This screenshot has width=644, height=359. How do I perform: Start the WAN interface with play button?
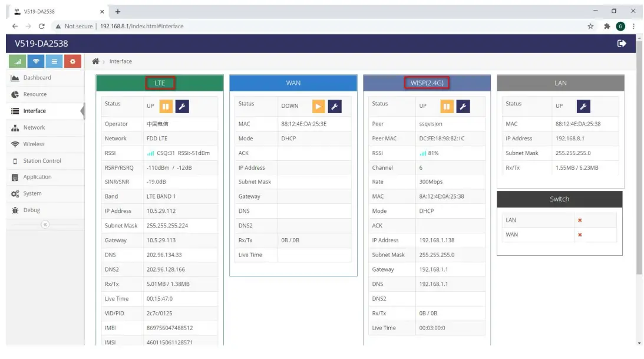(x=318, y=106)
